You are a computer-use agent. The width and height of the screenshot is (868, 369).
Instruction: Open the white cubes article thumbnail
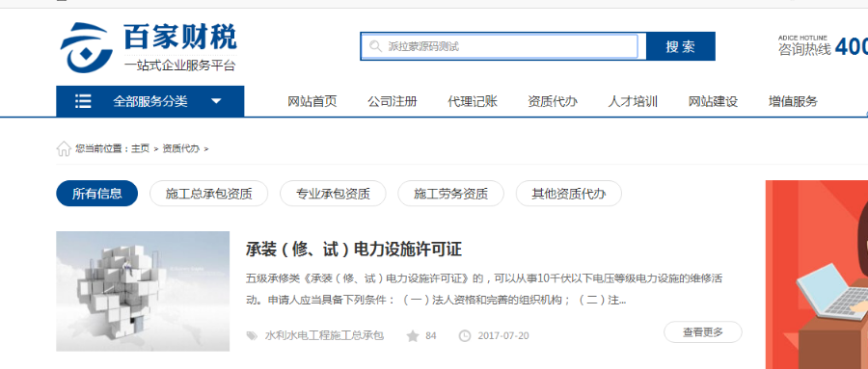[143, 291]
